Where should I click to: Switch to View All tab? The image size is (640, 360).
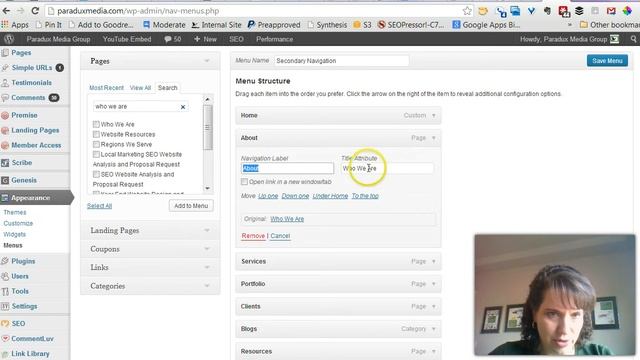pos(140,88)
